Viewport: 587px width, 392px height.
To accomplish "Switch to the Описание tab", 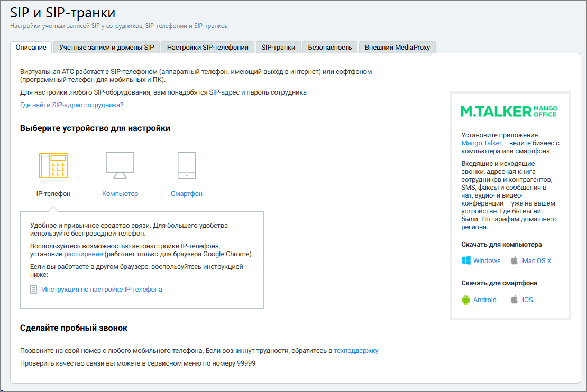I will click(31, 48).
